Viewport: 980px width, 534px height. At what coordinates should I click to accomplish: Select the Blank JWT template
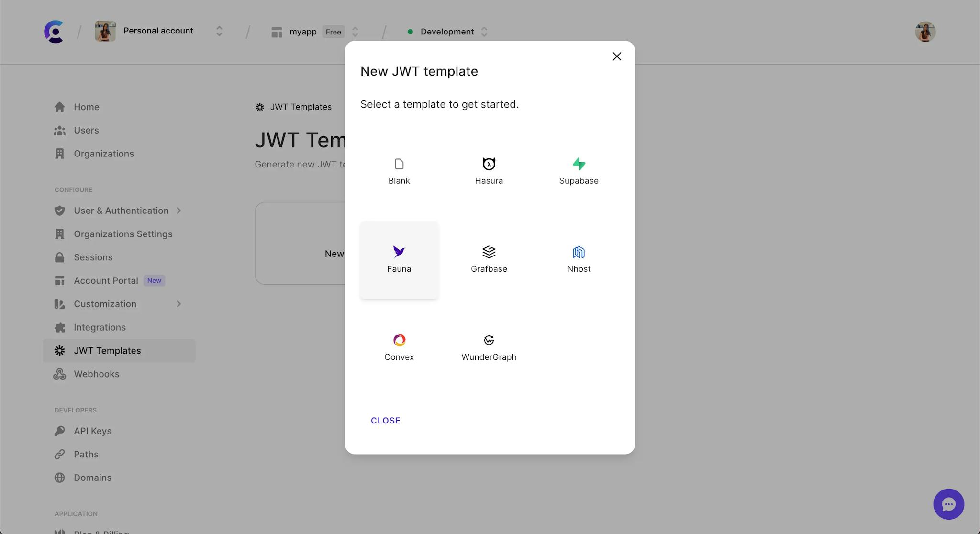399,171
